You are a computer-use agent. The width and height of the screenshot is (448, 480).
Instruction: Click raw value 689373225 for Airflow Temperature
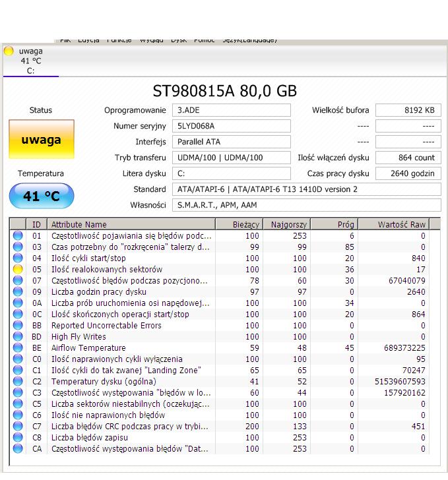click(404, 347)
